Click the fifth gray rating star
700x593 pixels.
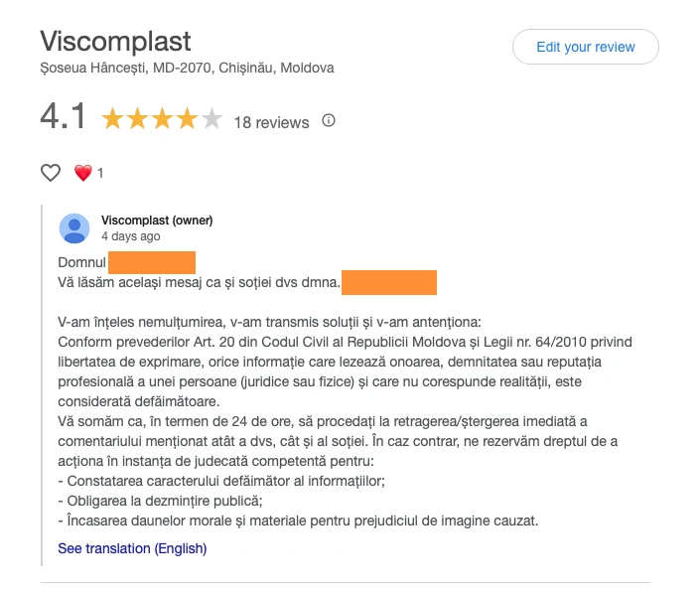pos(211,121)
